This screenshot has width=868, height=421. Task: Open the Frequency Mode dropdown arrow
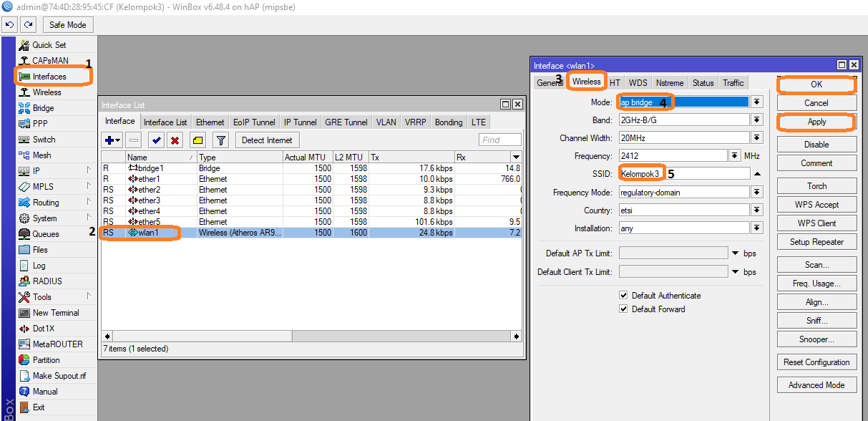pos(757,193)
